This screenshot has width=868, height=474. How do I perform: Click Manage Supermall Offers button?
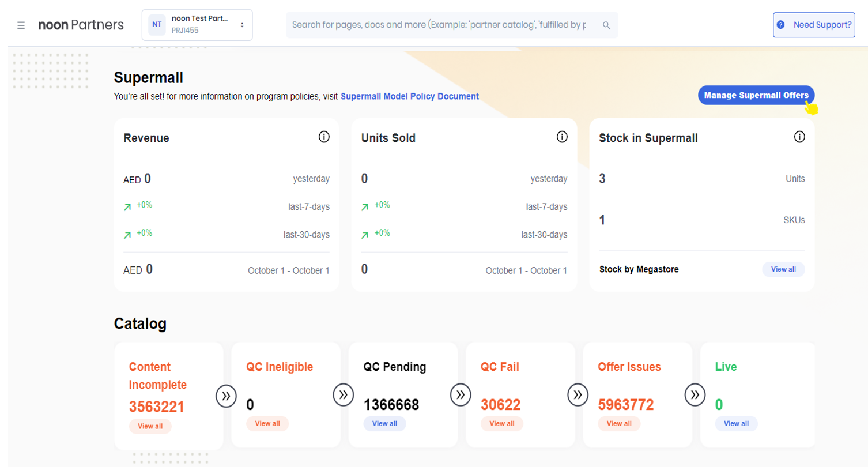click(756, 95)
